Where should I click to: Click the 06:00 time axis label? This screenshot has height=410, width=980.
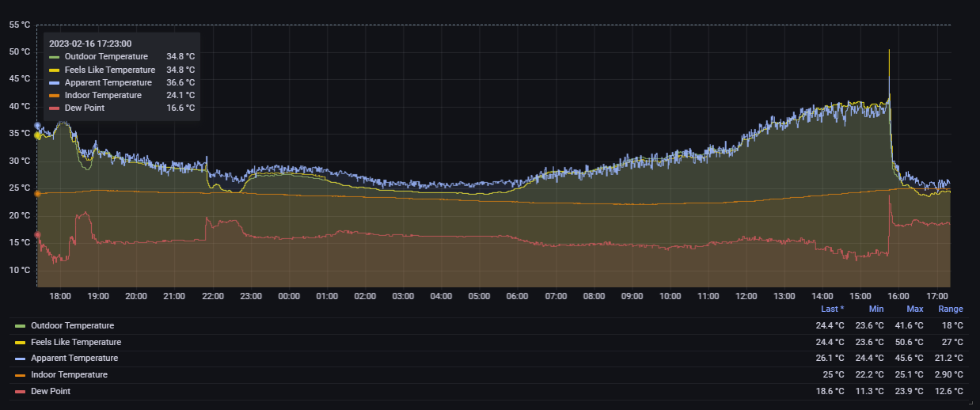click(518, 296)
